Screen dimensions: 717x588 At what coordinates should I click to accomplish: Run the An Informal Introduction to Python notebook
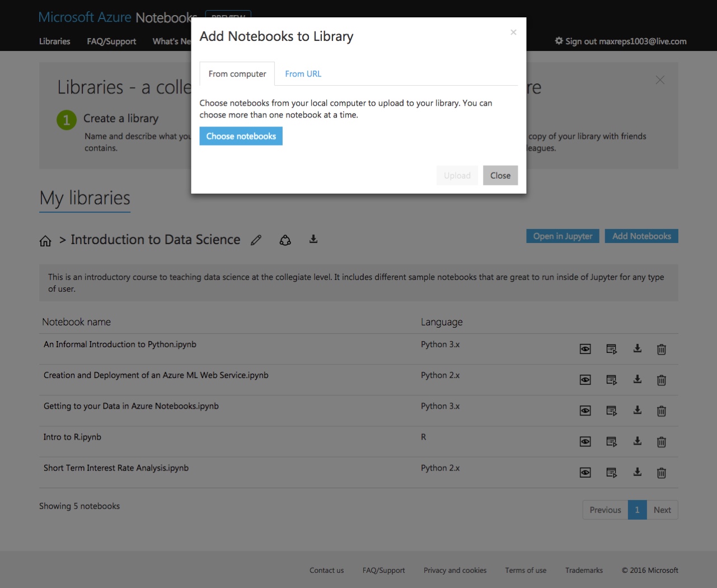tap(611, 349)
